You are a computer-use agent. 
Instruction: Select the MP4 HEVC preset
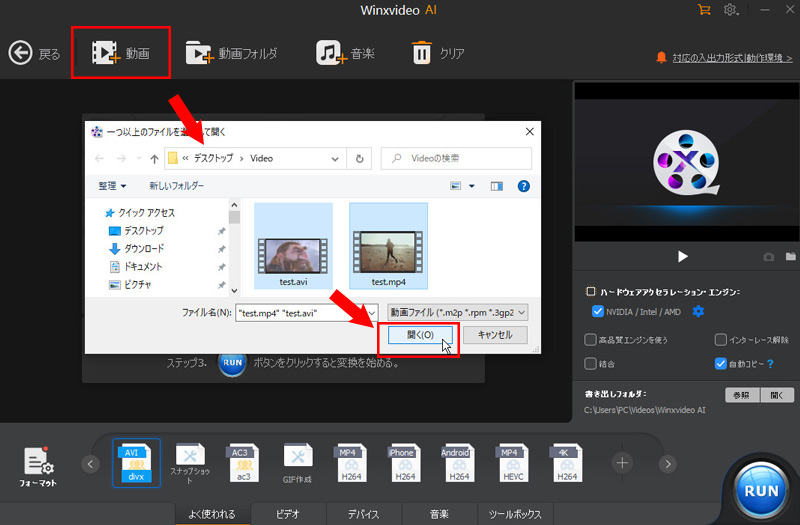tap(513, 463)
